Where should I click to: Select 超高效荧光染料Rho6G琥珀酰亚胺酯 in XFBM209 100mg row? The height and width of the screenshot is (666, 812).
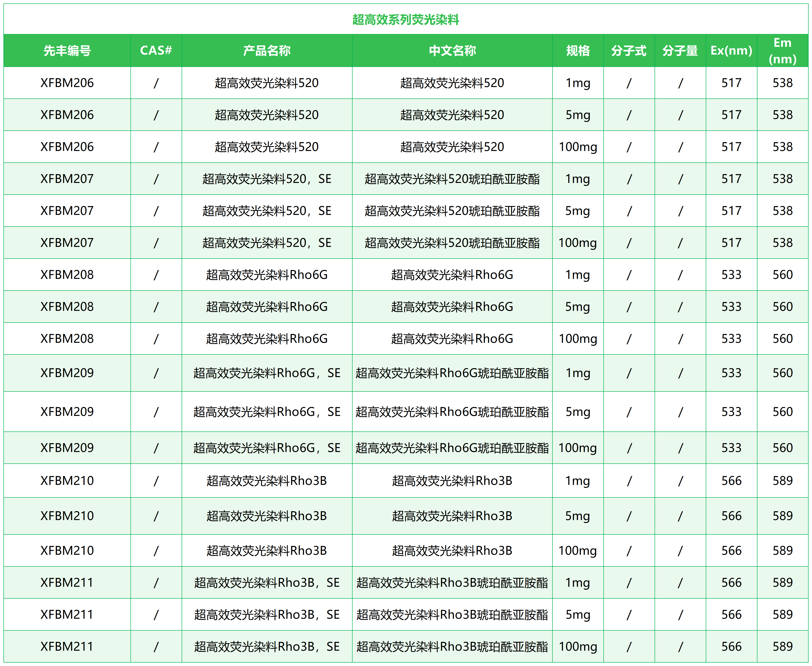(452, 448)
